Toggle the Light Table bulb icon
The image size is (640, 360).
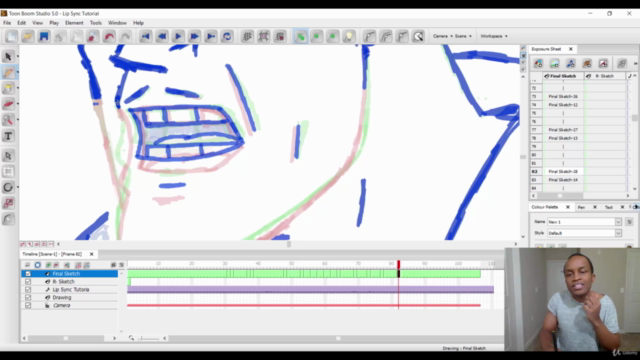coord(349,36)
